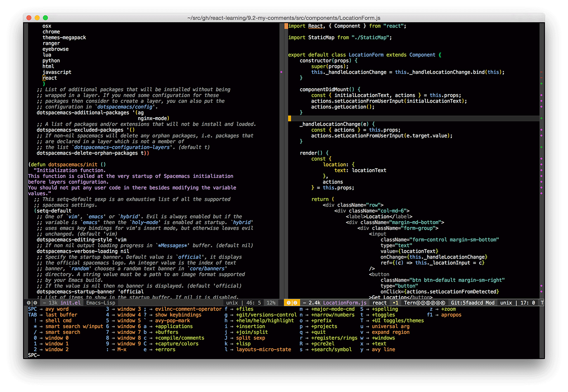Click the holy-mode link in comment

(145, 222)
